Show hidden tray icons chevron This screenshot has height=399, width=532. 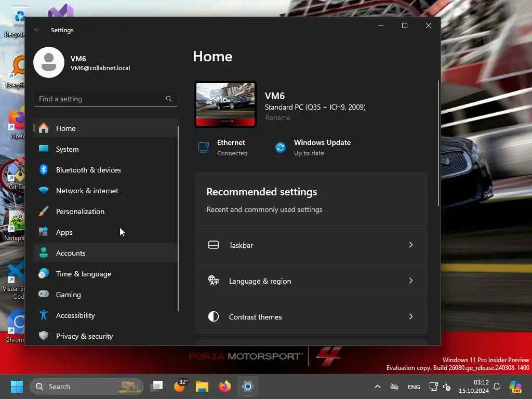[x=378, y=387]
